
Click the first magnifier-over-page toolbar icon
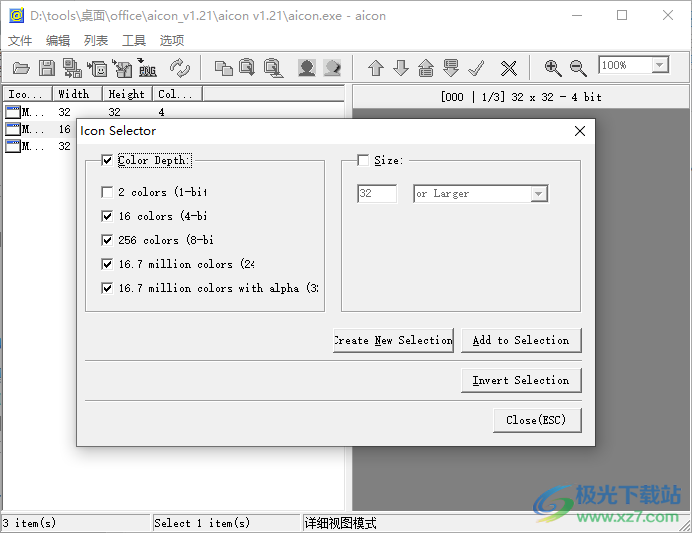[247, 68]
